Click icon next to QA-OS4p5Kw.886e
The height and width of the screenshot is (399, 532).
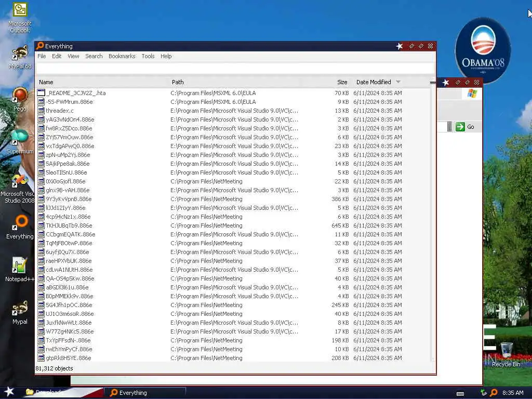(41, 278)
